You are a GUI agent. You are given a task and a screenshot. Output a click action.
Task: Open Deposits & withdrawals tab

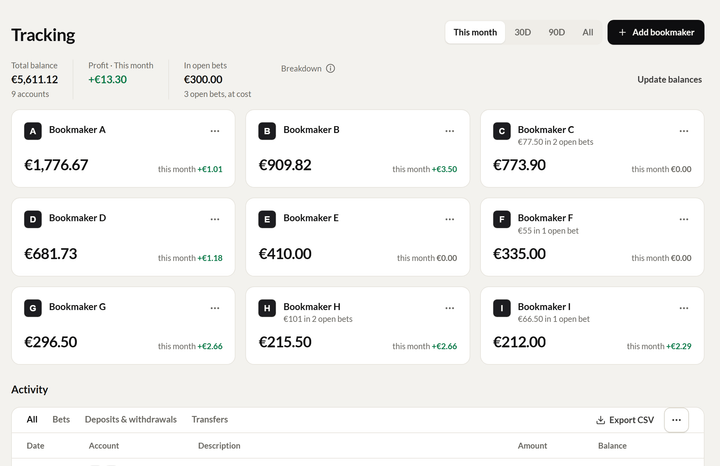tap(131, 419)
